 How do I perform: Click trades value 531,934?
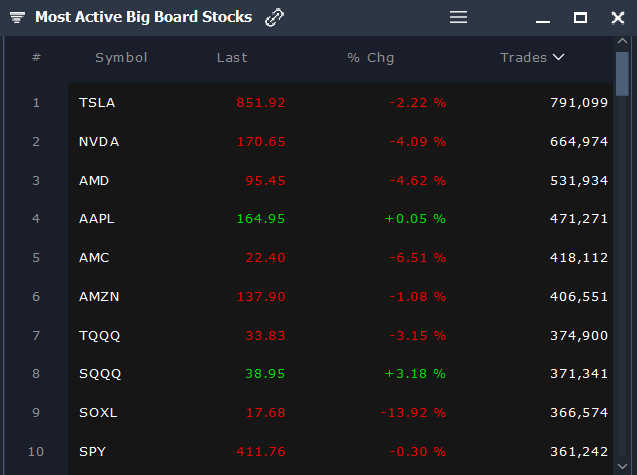tap(579, 180)
